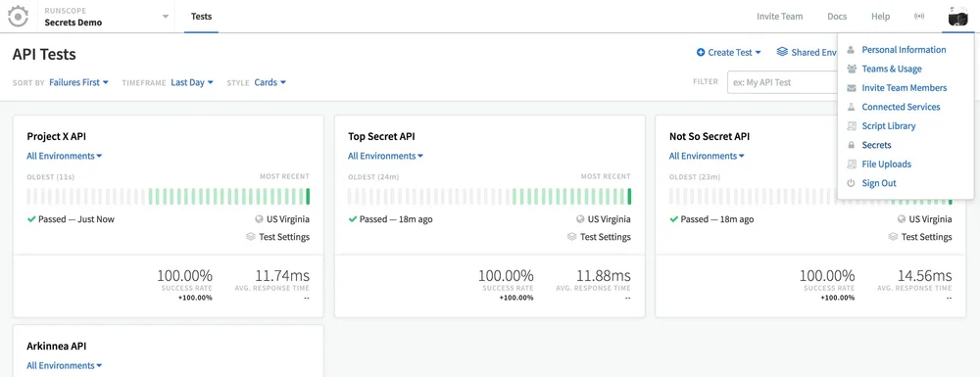
Task: Change Sort By from Failures First
Action: (78, 82)
